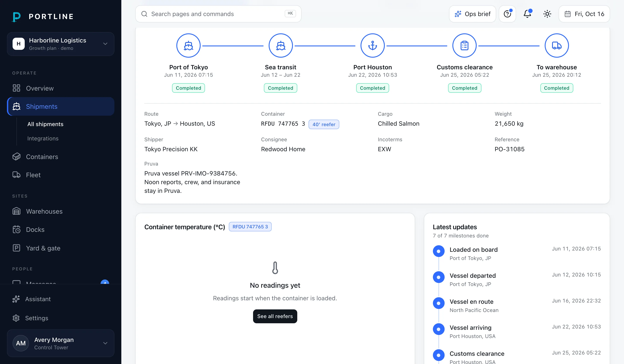Click the PO-31085 reference value
The height and width of the screenshot is (364, 624).
pyautogui.click(x=510, y=149)
